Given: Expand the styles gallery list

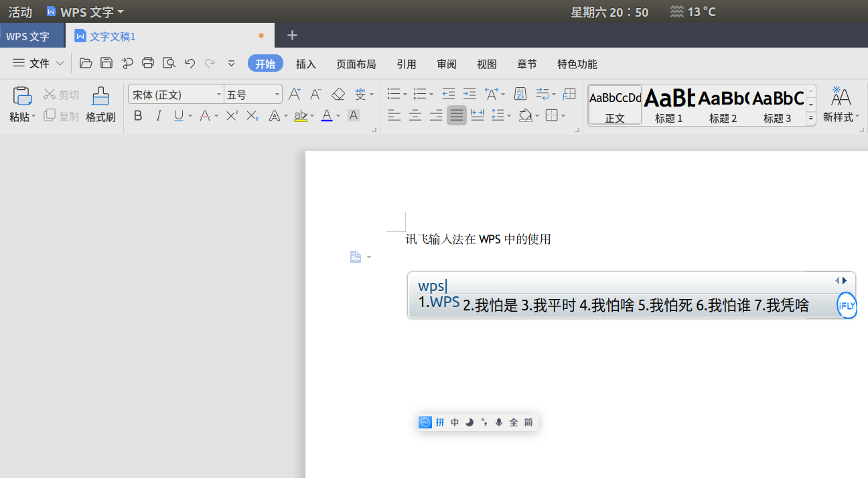Looking at the screenshot, I should coord(810,118).
